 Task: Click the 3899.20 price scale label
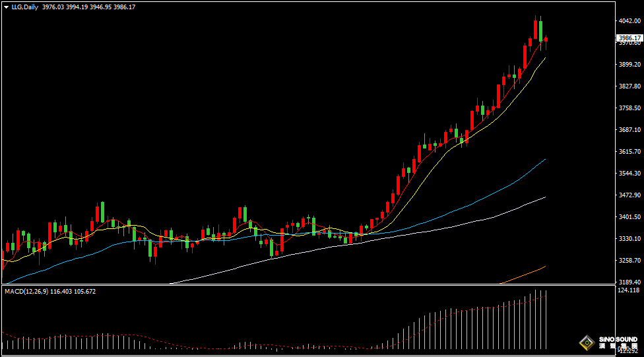(x=629, y=65)
